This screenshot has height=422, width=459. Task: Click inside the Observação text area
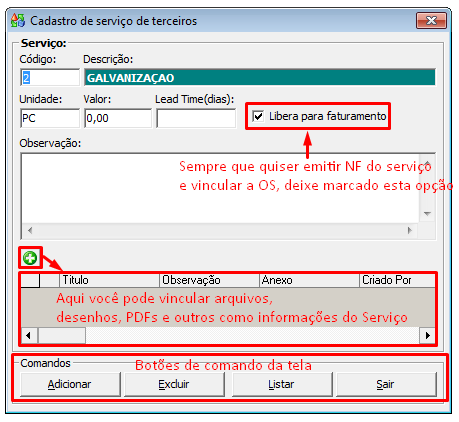click(x=220, y=188)
